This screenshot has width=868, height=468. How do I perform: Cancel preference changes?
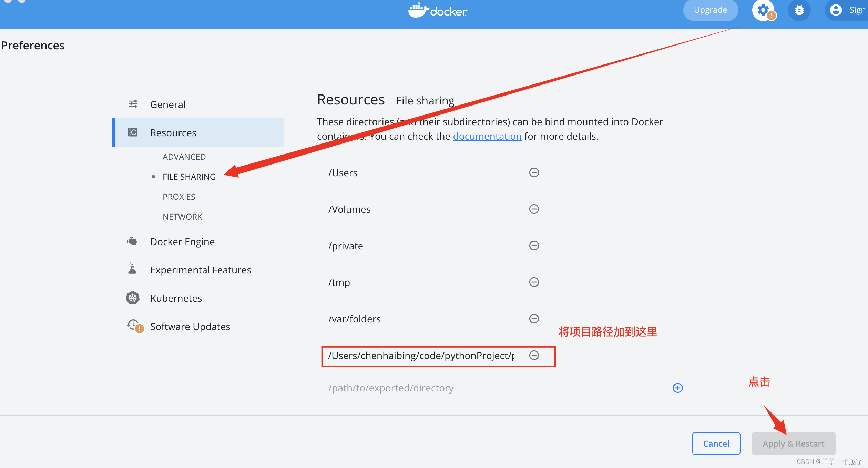click(x=716, y=444)
